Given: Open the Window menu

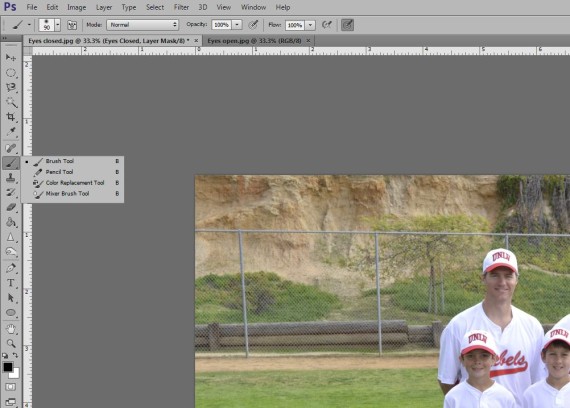Looking at the screenshot, I should pyautogui.click(x=253, y=7).
